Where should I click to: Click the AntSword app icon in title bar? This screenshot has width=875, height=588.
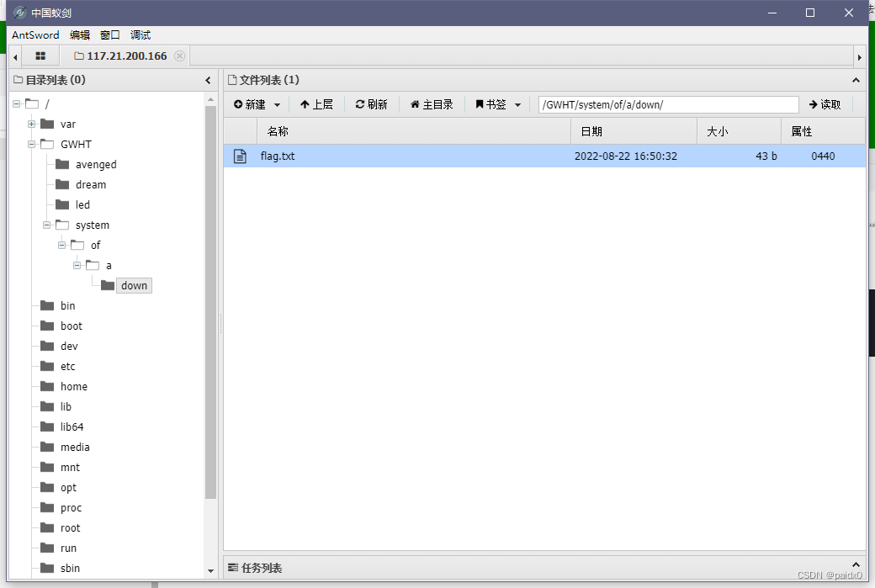coord(19,13)
